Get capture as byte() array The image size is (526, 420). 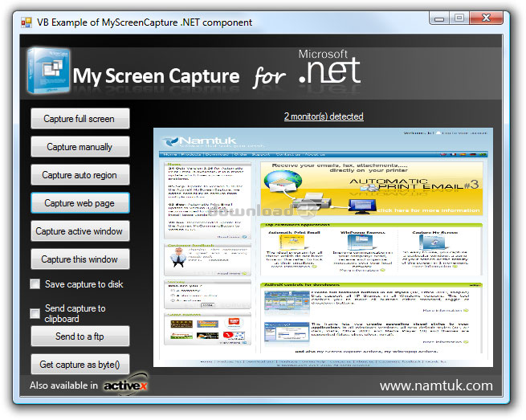(x=80, y=365)
